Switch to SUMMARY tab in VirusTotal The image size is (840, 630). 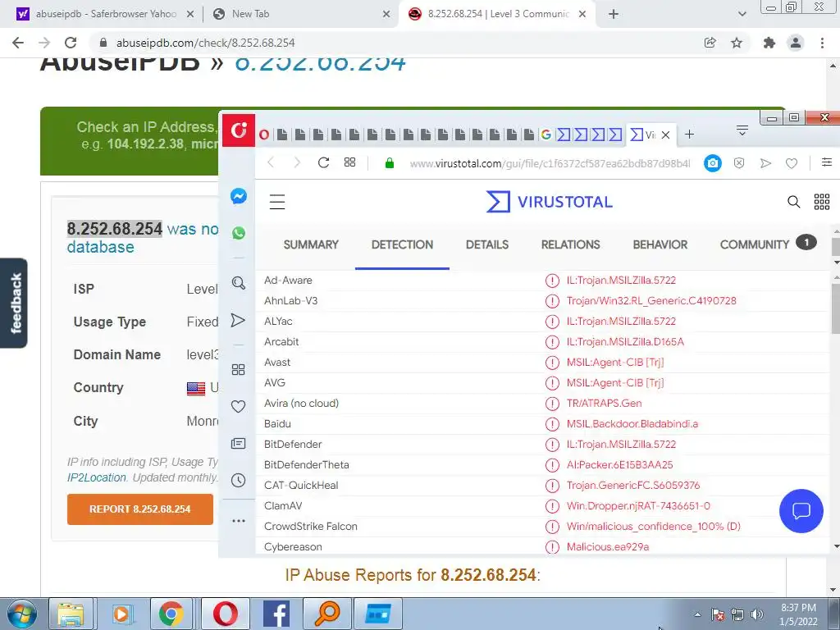pos(311,244)
